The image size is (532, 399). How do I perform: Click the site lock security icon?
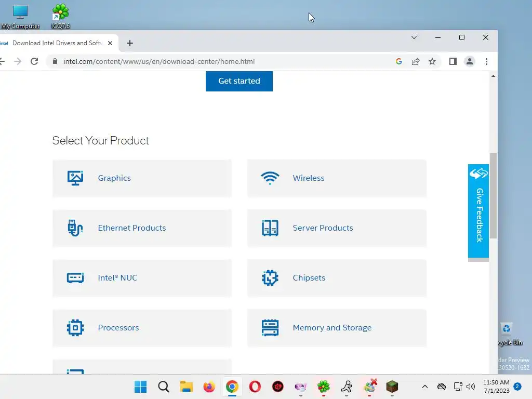click(55, 61)
